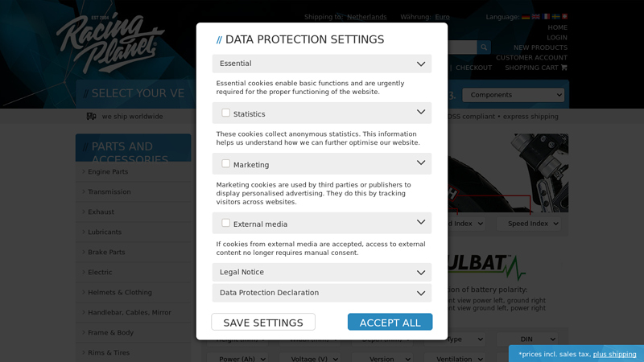This screenshot has width=644, height=362.
Task: Open the shopping cart icon
Action: tap(564, 68)
